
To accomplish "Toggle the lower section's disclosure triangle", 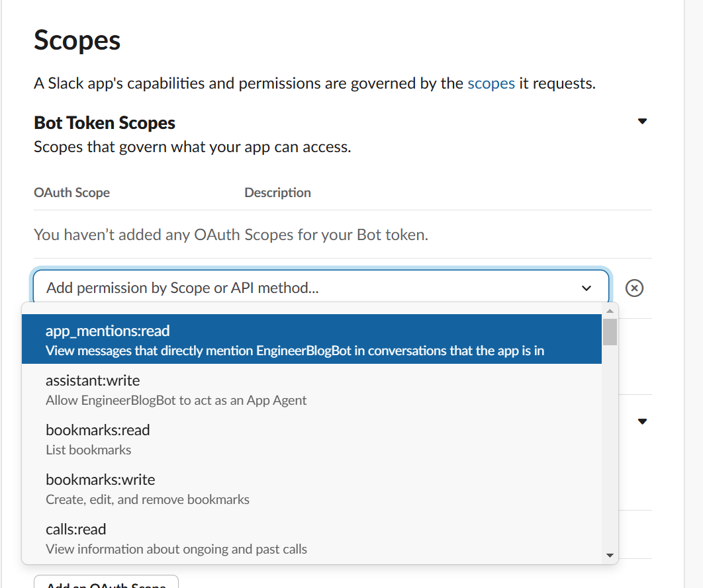I will pos(642,421).
